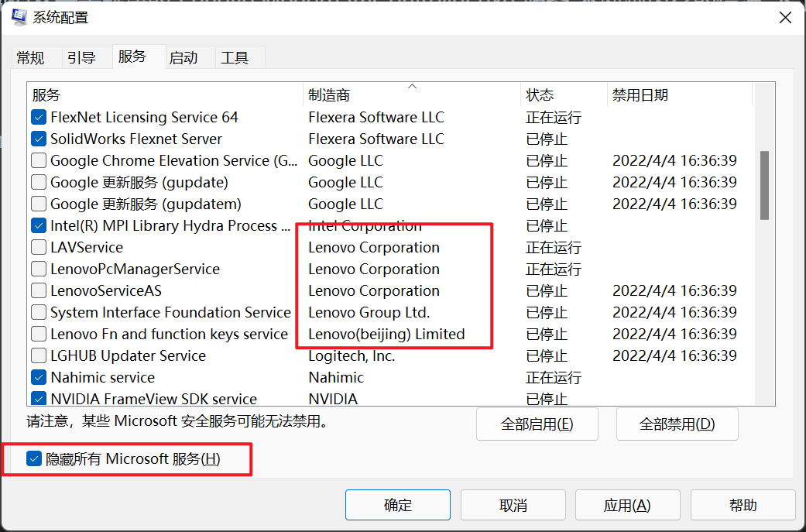The width and height of the screenshot is (806, 532).
Task: Click the System Configuration title bar icon
Action: click(19, 18)
